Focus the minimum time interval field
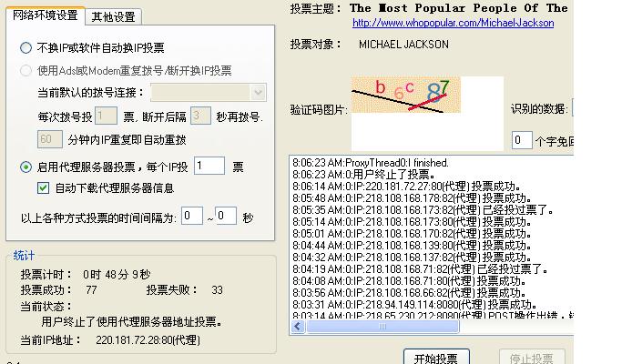Screen dimensions: 622x364 [191, 217]
